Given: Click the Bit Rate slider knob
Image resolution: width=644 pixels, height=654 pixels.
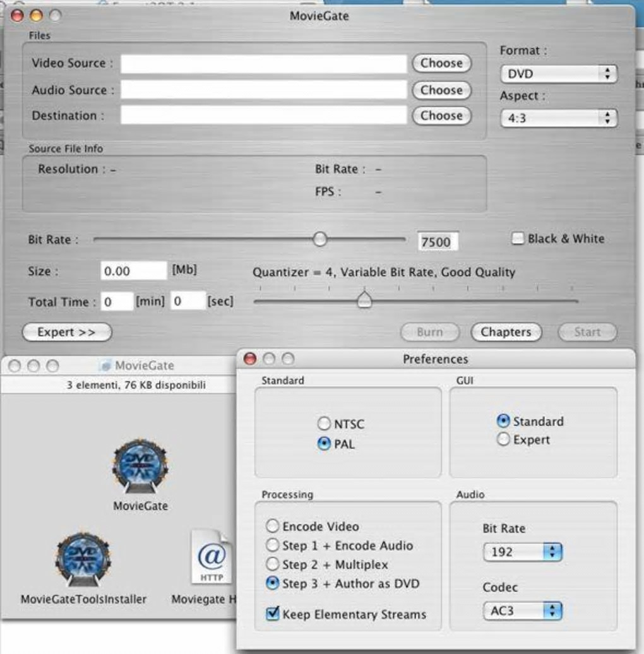Looking at the screenshot, I should point(320,239).
